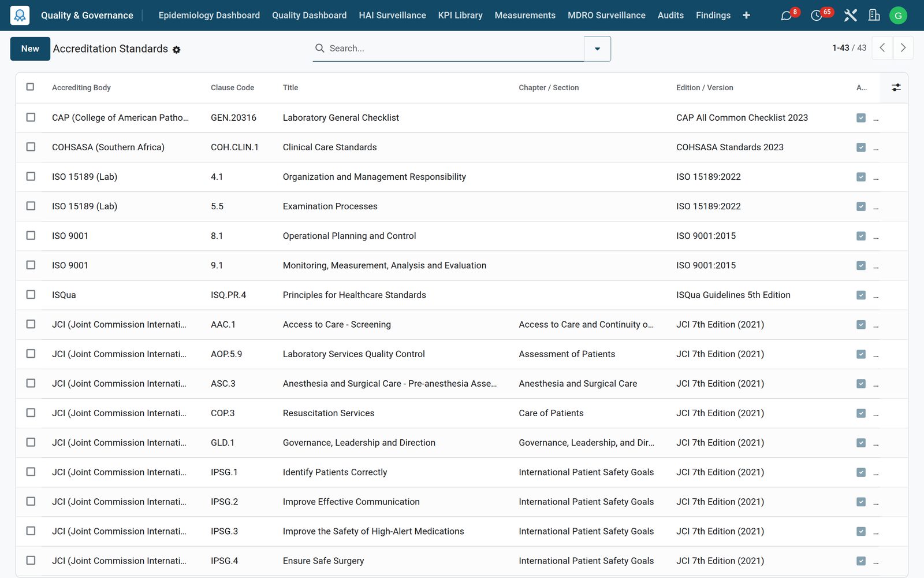
Task: Sort by Clause Code column header
Action: (x=232, y=88)
